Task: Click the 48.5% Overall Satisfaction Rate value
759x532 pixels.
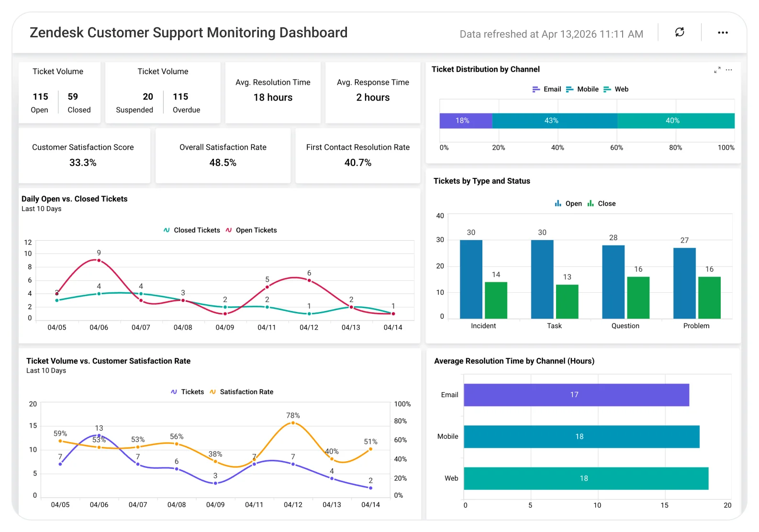Action: pos(223,163)
